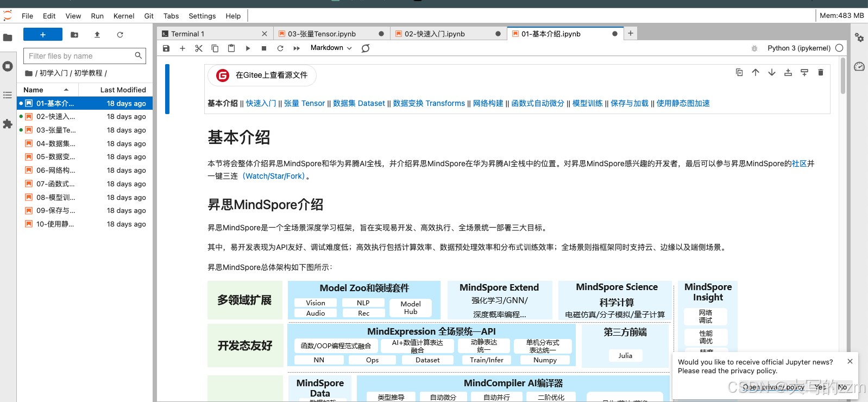868x402 pixels.
Task: Paste cell from clipboard
Action: [231, 48]
